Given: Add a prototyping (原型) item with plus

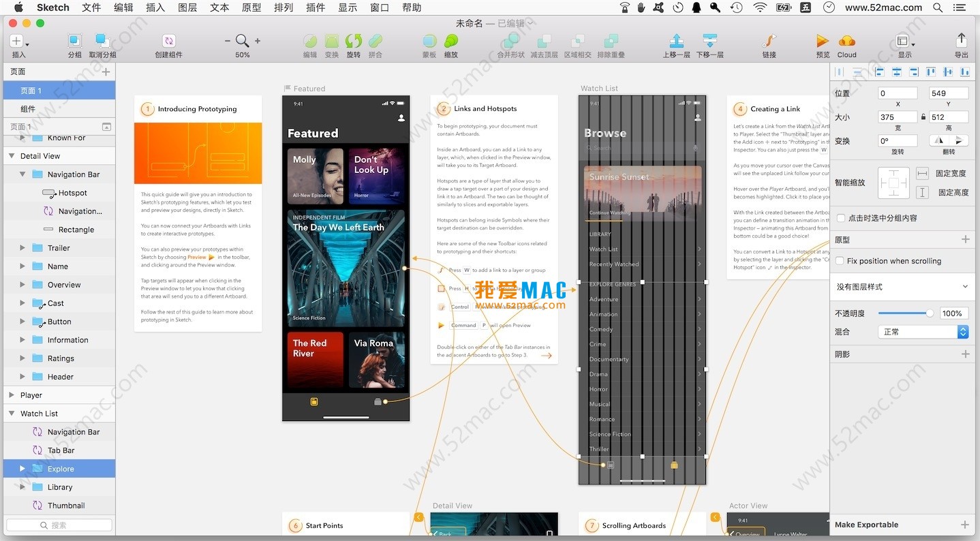Looking at the screenshot, I should (x=965, y=240).
